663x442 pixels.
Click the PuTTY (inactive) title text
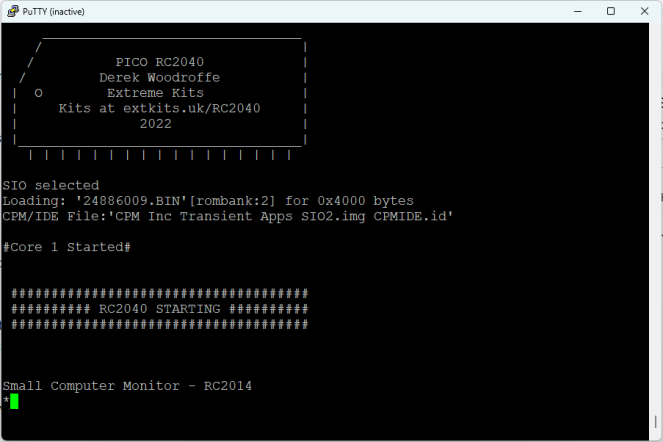tap(53, 12)
